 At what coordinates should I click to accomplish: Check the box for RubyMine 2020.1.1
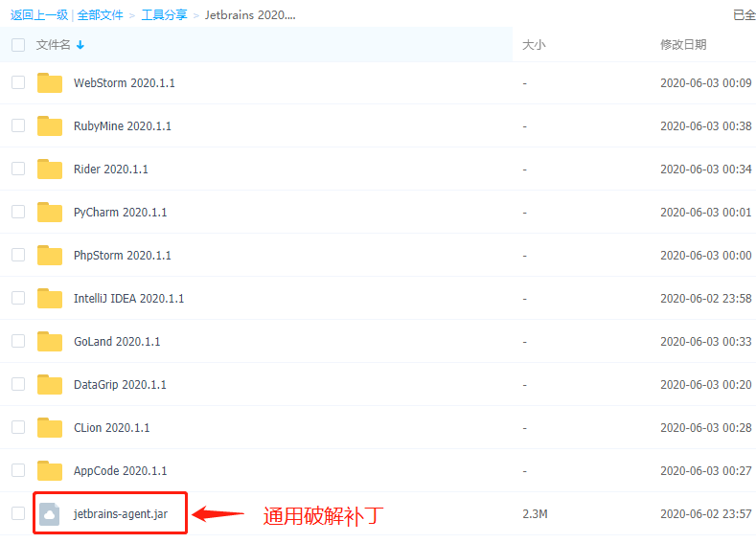click(x=18, y=125)
